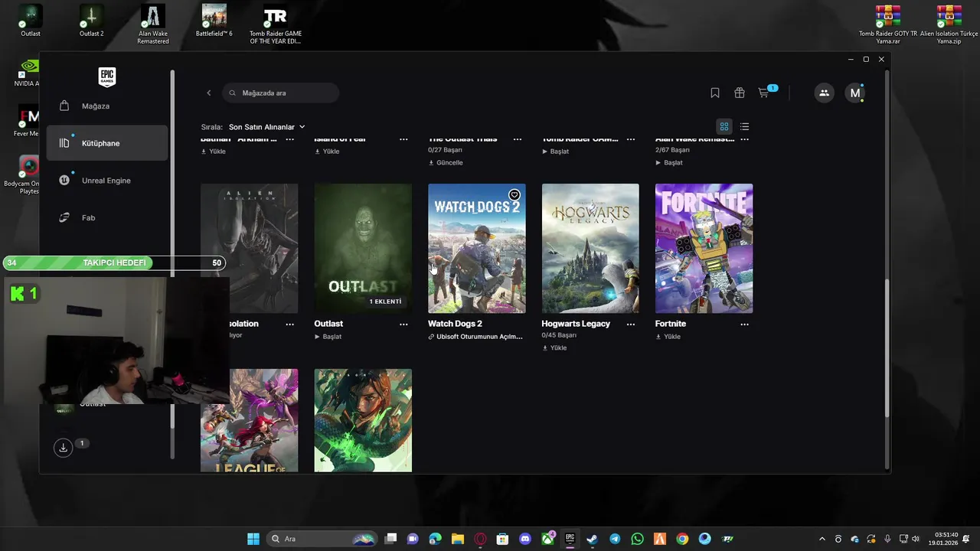Open more options for Tomb Raider
The height and width of the screenshot is (551, 980).
coord(631,139)
